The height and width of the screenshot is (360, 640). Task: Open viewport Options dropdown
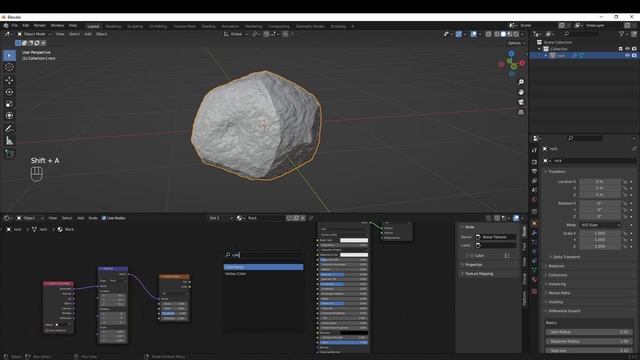pos(516,43)
